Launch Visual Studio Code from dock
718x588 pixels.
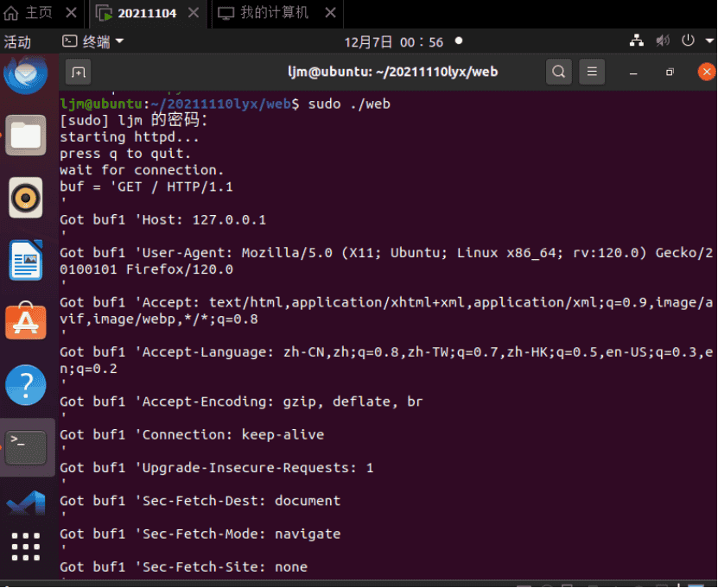coord(26,505)
